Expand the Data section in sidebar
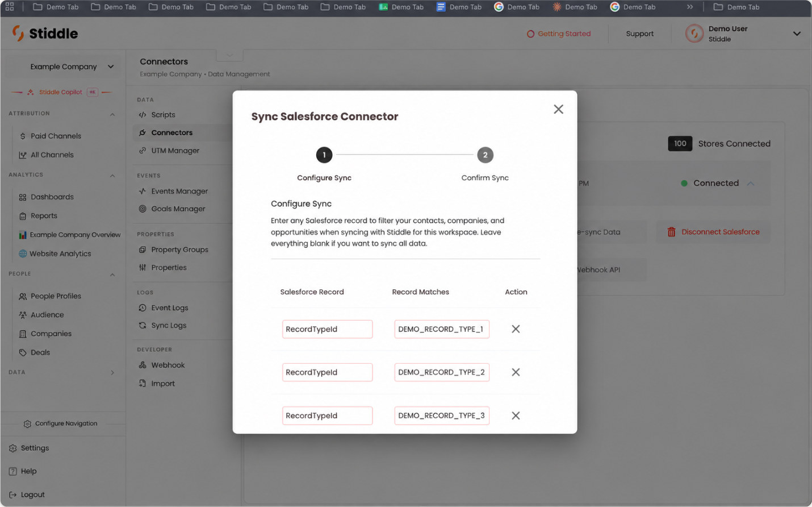This screenshot has width=812, height=507. coord(112,373)
